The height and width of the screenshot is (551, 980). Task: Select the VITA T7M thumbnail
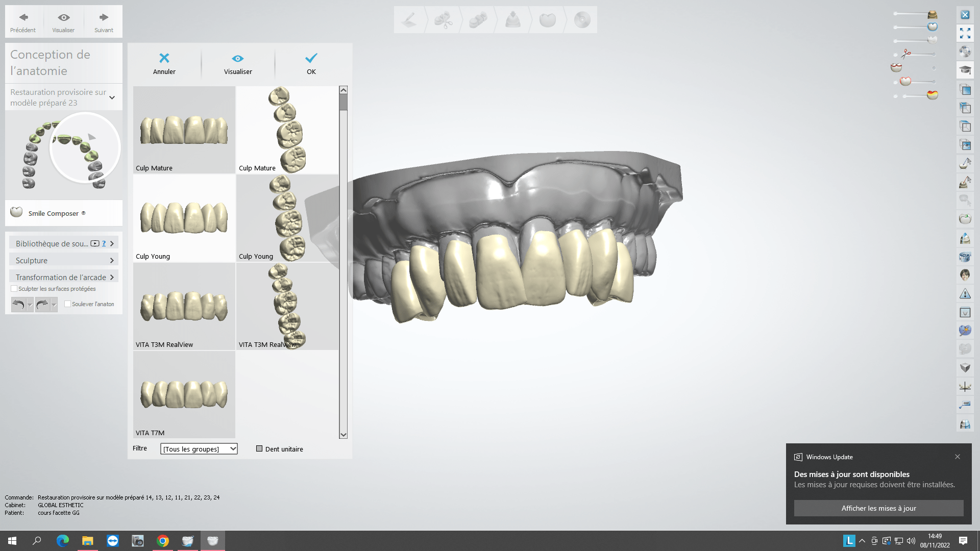[184, 394]
